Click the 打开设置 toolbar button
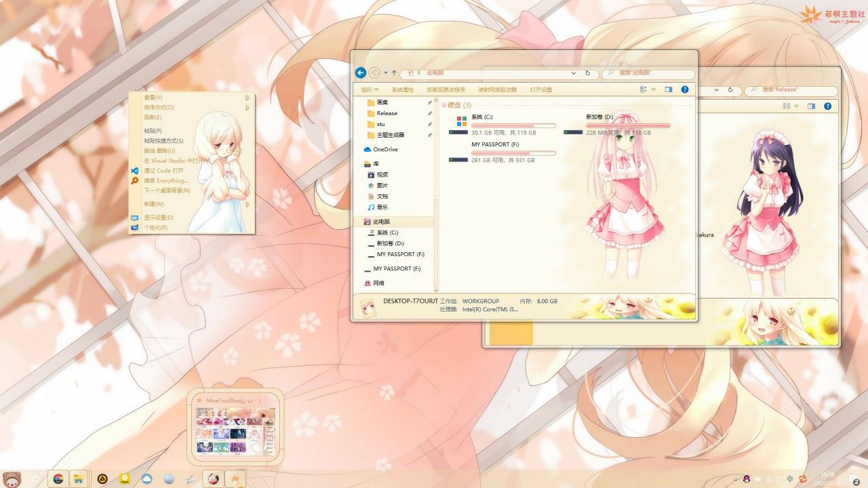 (x=540, y=89)
